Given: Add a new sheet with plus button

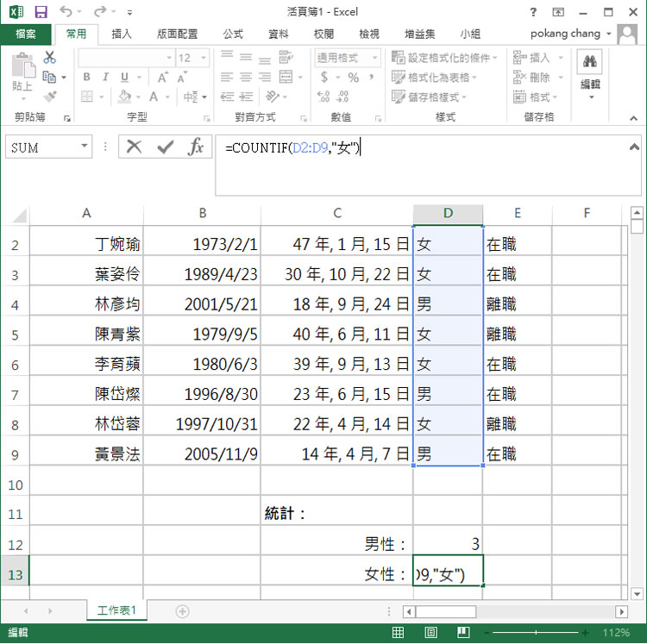Looking at the screenshot, I should tap(182, 610).
